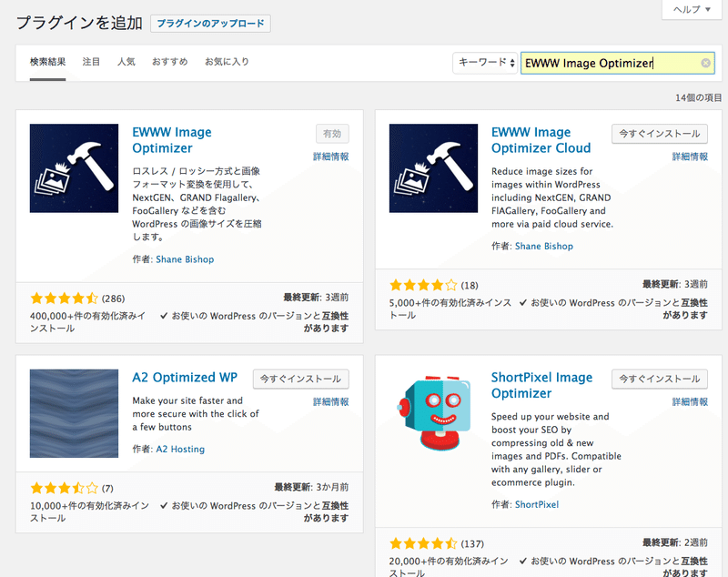Open author ShortPixel link

[x=537, y=504]
